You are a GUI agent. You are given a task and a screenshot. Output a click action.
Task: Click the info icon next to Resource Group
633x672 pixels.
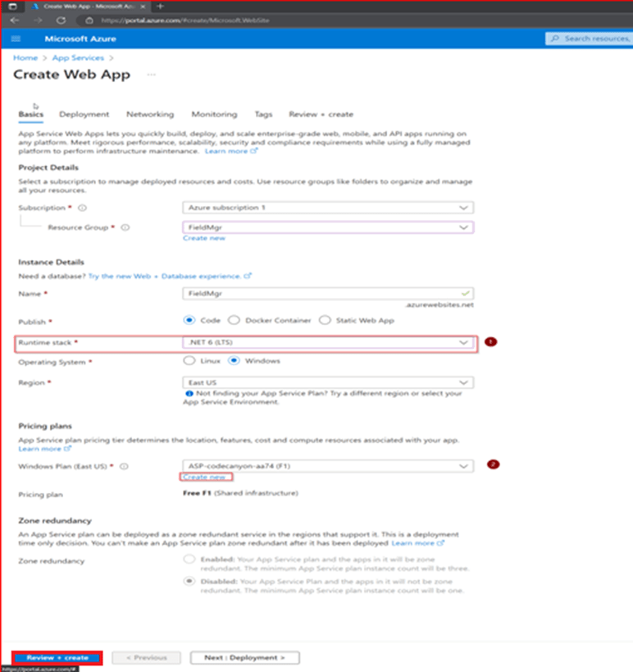125,227
